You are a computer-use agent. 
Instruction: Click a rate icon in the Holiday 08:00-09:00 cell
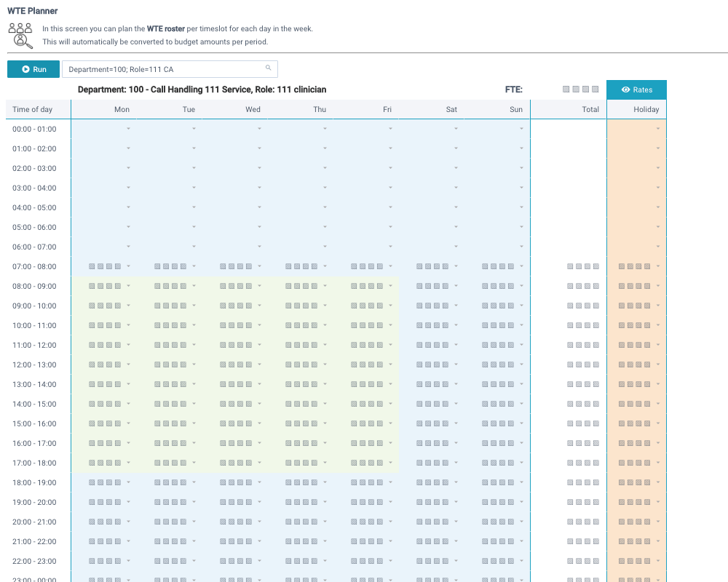point(620,286)
